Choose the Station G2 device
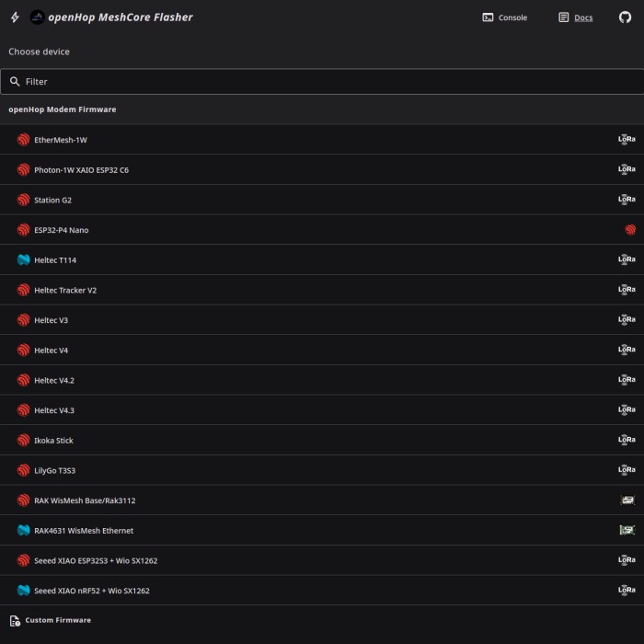The image size is (644, 644). tap(322, 200)
